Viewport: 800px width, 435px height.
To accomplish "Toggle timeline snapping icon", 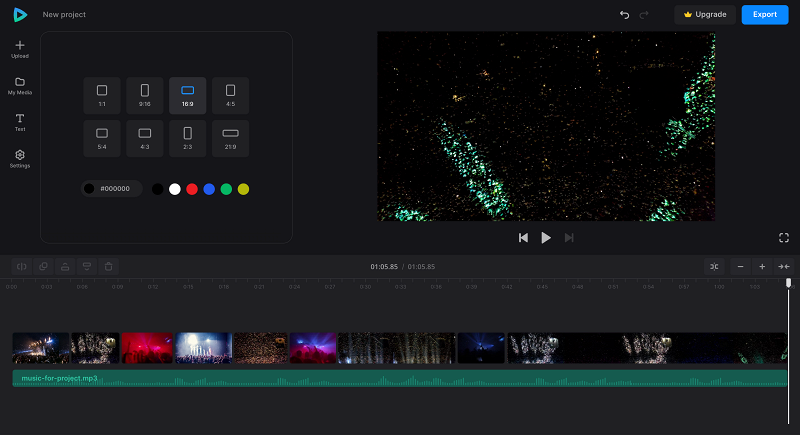I will (714, 267).
